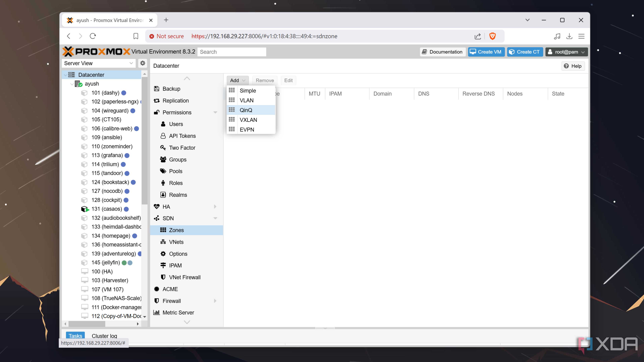Open Two Factor settings

(182, 148)
